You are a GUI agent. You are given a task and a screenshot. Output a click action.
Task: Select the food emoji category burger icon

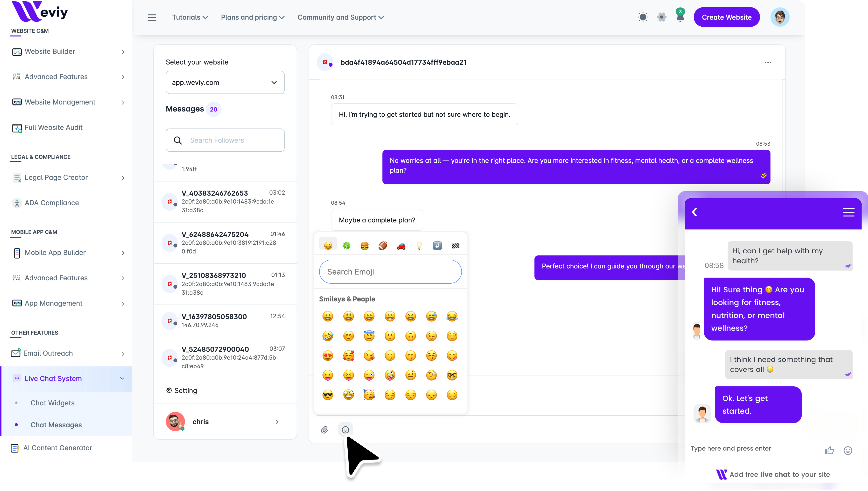tap(365, 246)
